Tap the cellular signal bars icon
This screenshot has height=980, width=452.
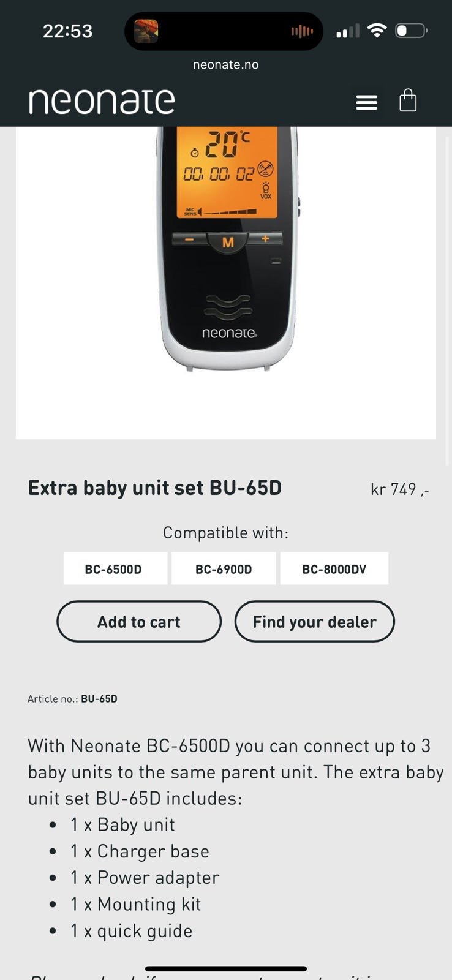(347, 31)
